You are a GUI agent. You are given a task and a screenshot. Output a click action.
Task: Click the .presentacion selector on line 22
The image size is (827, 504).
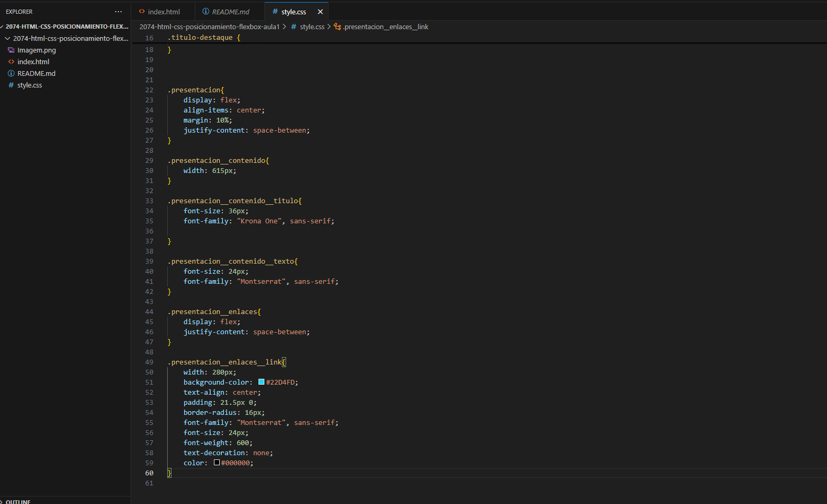click(196, 90)
